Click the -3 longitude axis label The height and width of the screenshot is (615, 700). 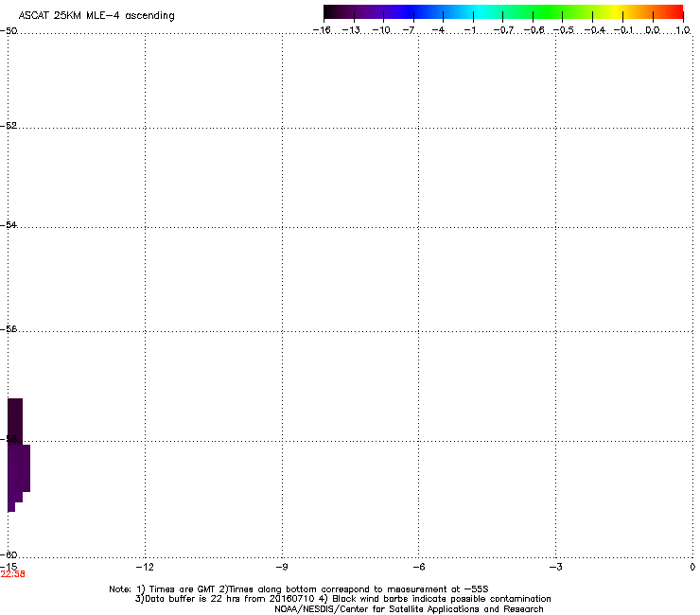point(555,567)
